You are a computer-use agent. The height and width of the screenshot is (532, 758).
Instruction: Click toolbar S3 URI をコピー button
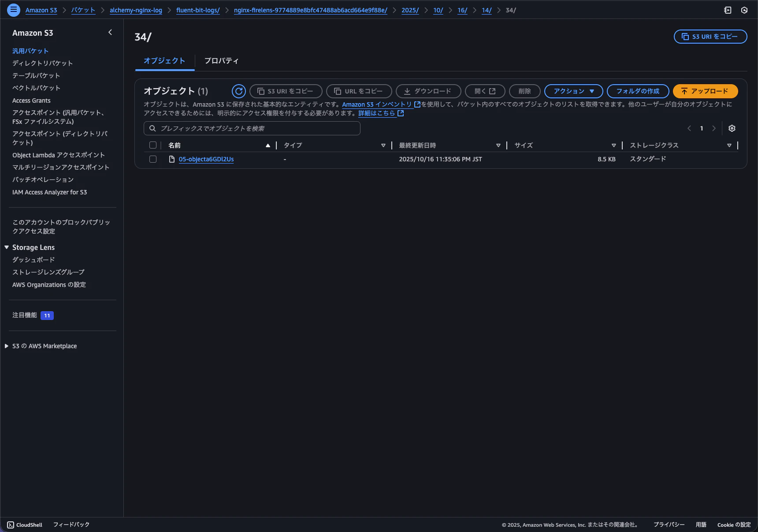click(x=286, y=91)
